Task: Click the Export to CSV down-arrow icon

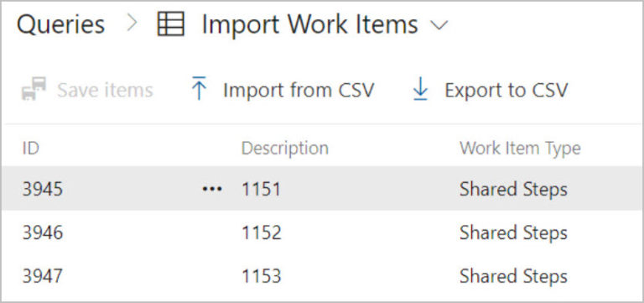Action: click(420, 89)
